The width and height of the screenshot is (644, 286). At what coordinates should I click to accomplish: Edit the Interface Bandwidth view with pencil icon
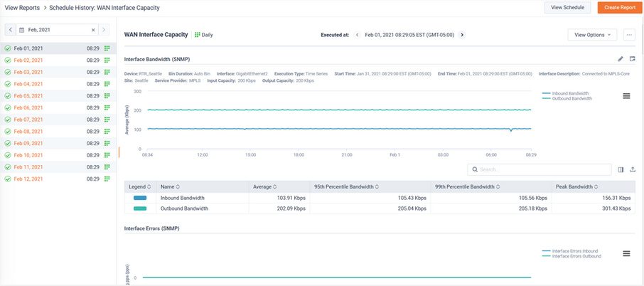[x=621, y=59]
